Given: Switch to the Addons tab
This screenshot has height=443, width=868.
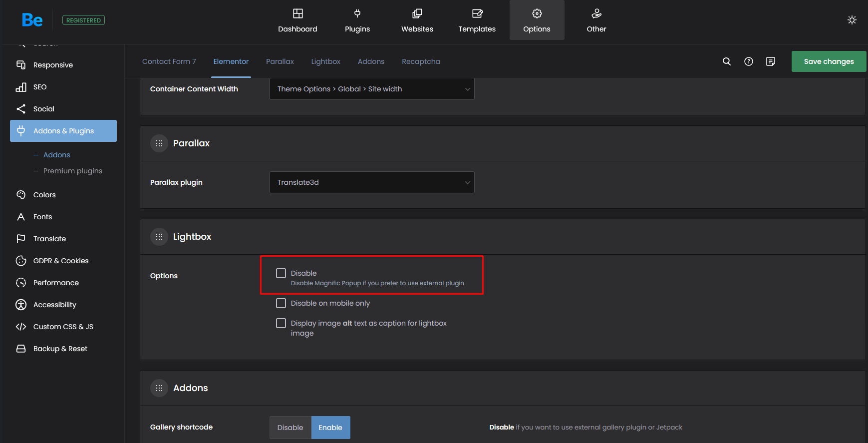Looking at the screenshot, I should tap(371, 61).
